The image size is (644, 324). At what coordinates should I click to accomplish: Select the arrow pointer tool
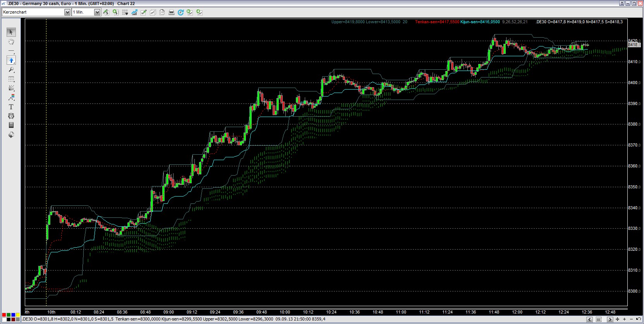(11, 32)
